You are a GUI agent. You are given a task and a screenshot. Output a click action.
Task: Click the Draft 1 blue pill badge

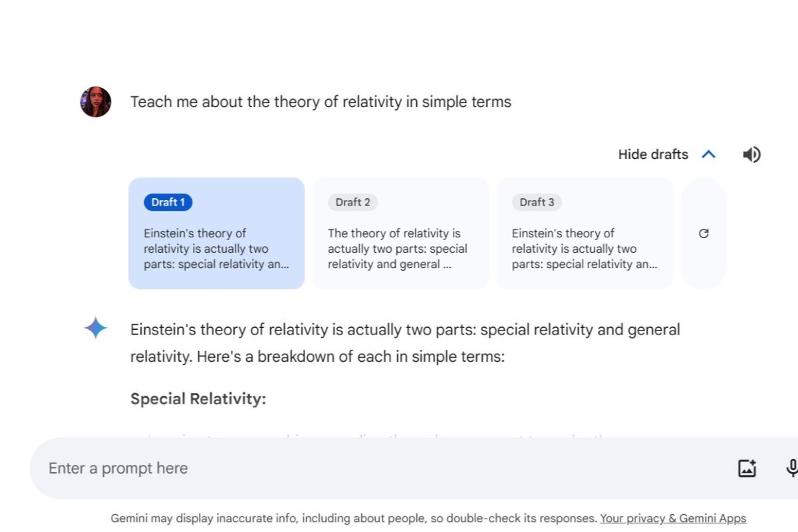tap(168, 202)
